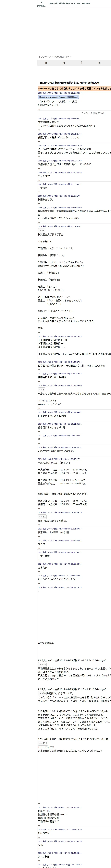Reply to post 0008 via arrow icon

39,204
